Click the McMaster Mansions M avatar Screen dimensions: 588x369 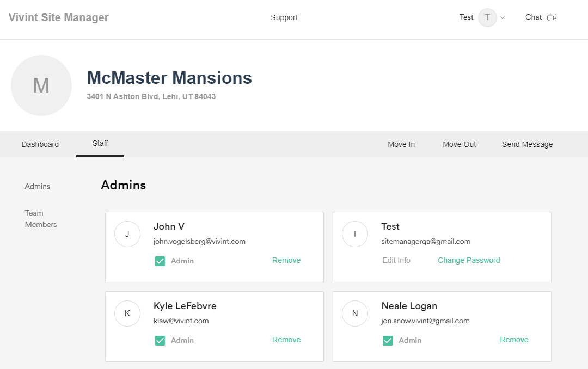pyautogui.click(x=41, y=85)
